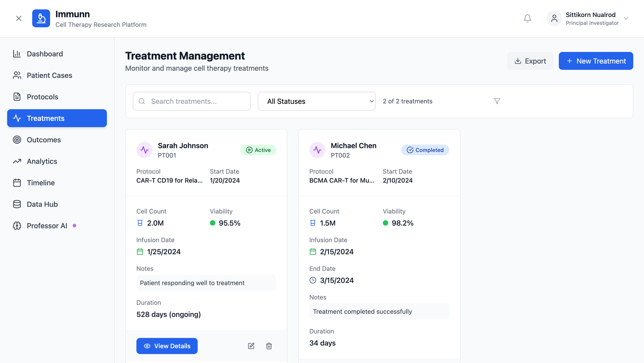Click the Immunn microscope logo
644x363 pixels.
pyautogui.click(x=41, y=18)
